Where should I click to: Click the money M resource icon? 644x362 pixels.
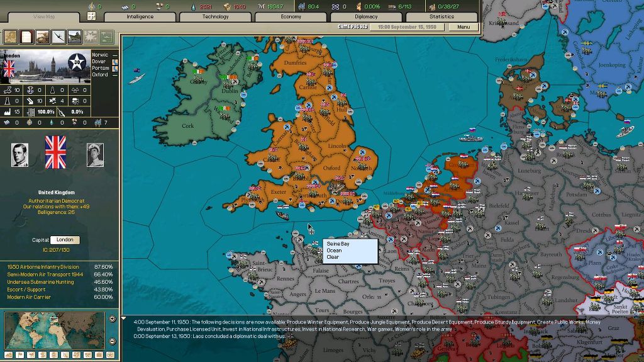coord(261,6)
